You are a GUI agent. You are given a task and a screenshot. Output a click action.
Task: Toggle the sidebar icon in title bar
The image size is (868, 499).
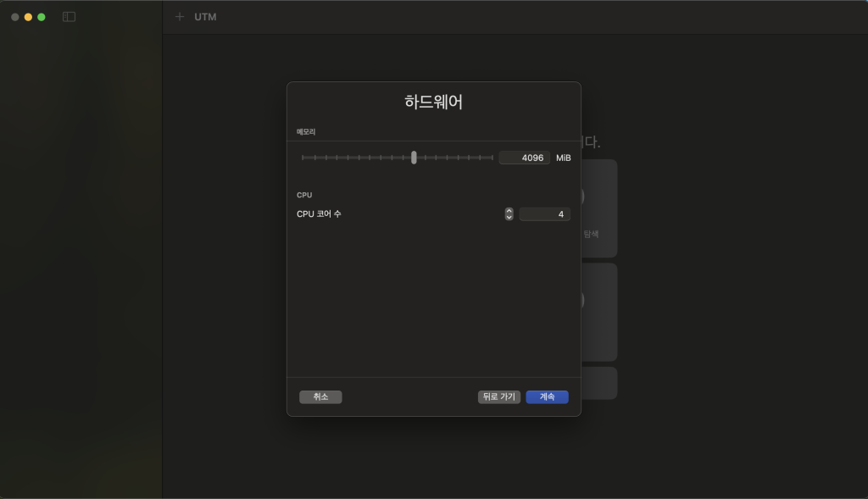pyautogui.click(x=69, y=17)
